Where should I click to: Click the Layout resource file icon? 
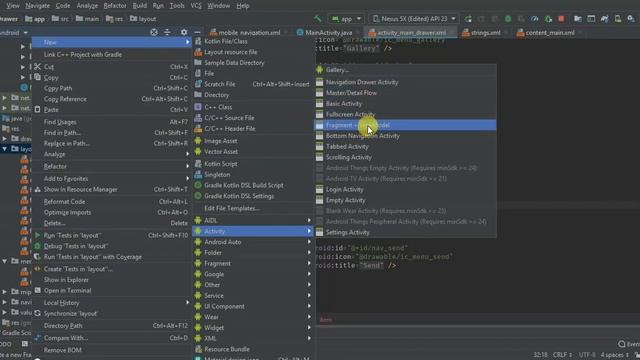(198, 52)
